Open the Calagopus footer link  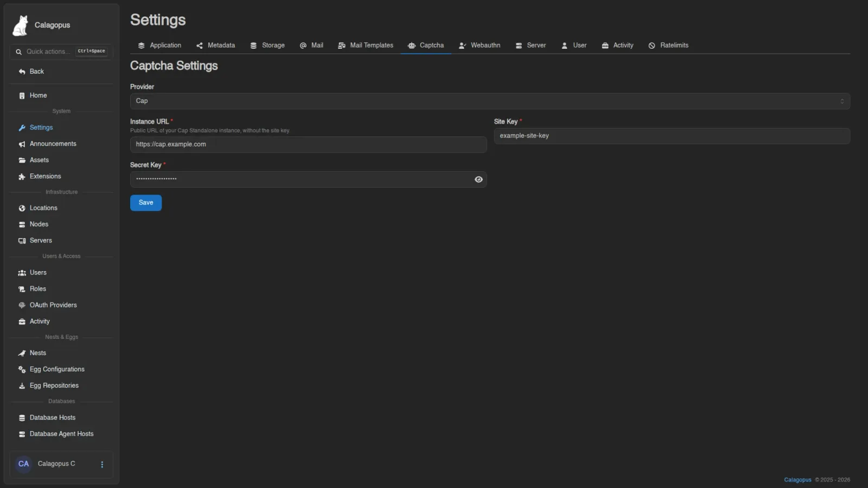(x=797, y=480)
